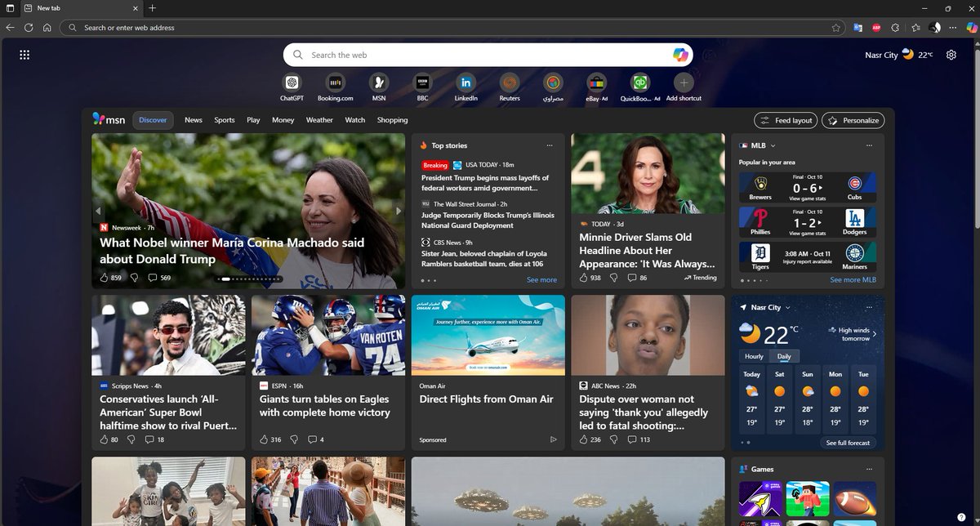Open comments on Minnie Driver story
This screenshot has width=980, height=526.
638,278
